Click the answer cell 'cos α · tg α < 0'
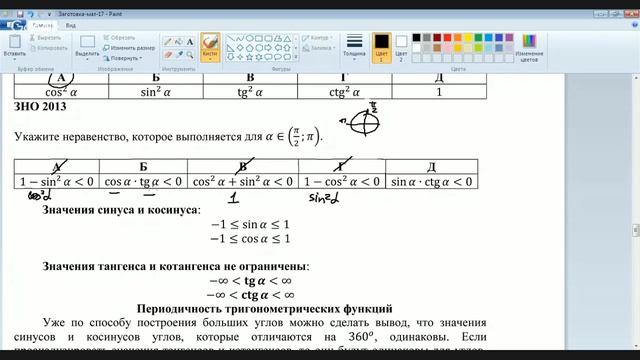640x360 pixels. [x=143, y=182]
